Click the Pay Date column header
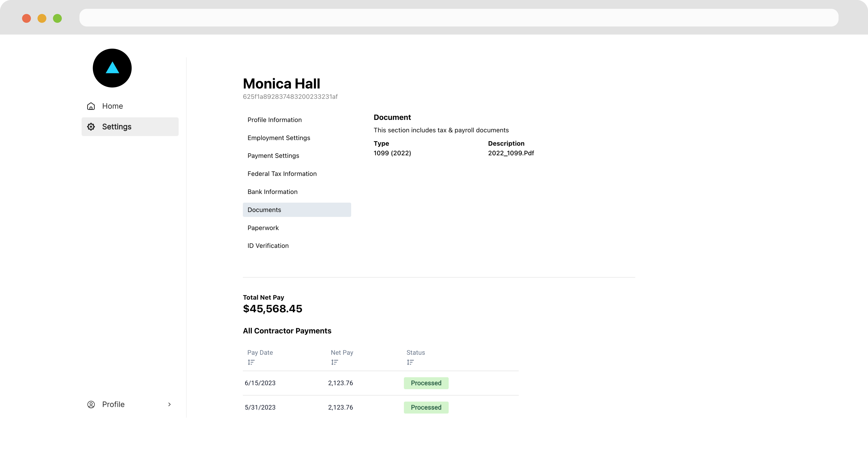Screen dimensions: 868x476 coord(260,352)
